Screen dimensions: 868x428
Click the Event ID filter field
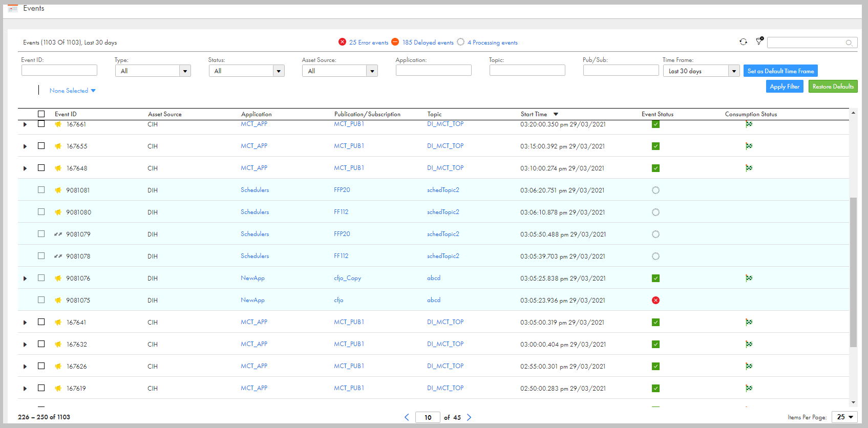click(59, 70)
